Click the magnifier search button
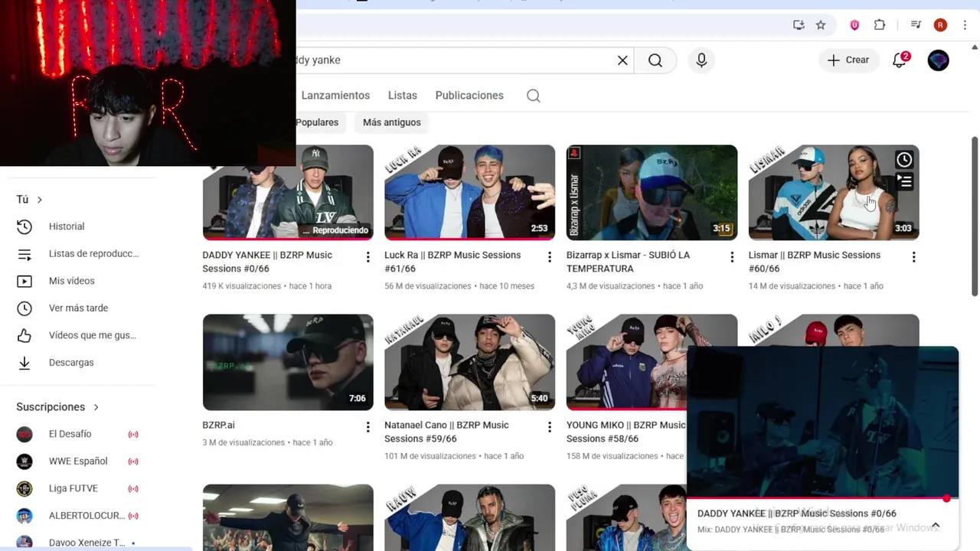The height and width of the screenshot is (551, 980). pyautogui.click(x=655, y=60)
